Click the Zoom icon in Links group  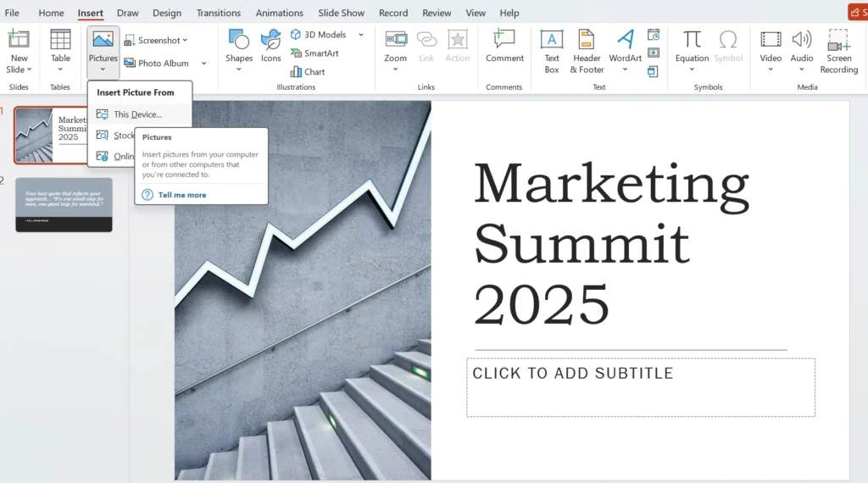click(396, 39)
